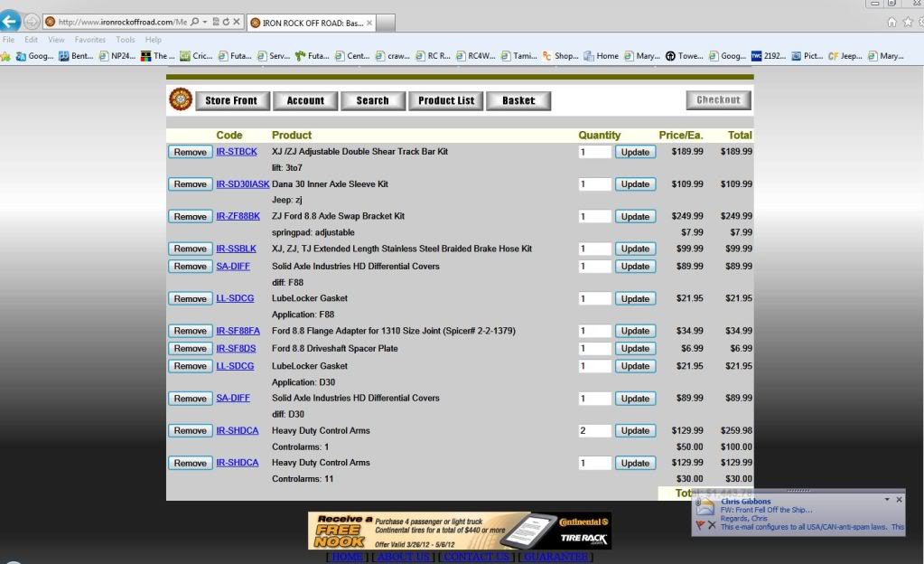924x564 pixels.
Task: Open a new tab next to Iron Rock tab
Action: [x=386, y=23]
